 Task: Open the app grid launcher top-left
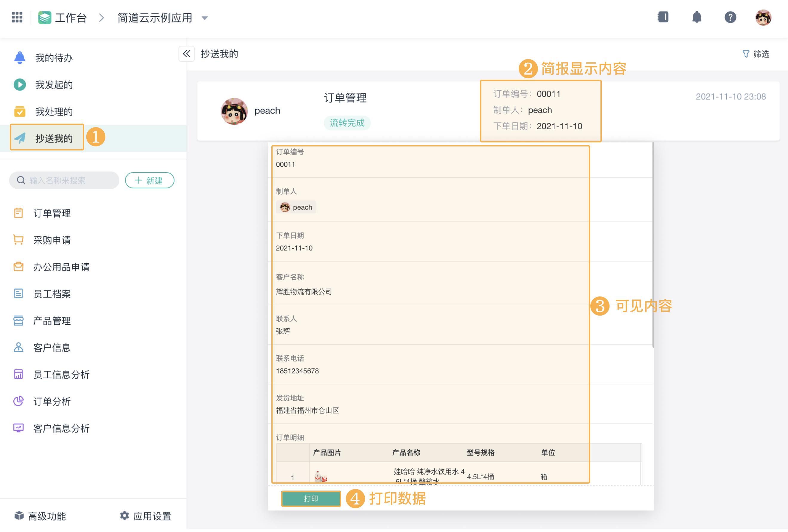pos(17,18)
